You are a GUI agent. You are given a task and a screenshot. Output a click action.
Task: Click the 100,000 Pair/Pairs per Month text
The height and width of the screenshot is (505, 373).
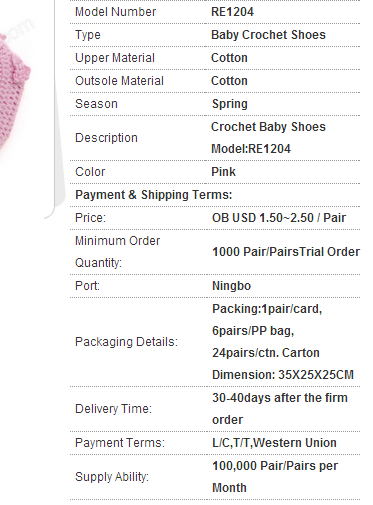click(275, 477)
